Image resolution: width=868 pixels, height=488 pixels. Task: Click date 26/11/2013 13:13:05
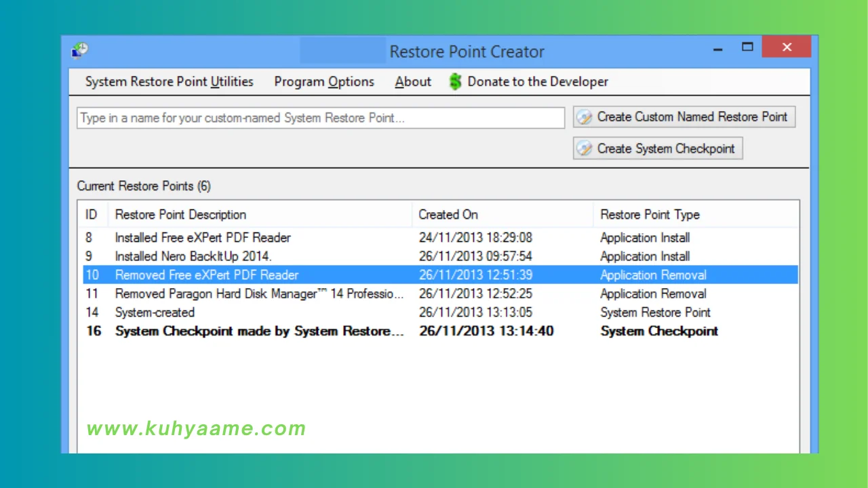475,312
